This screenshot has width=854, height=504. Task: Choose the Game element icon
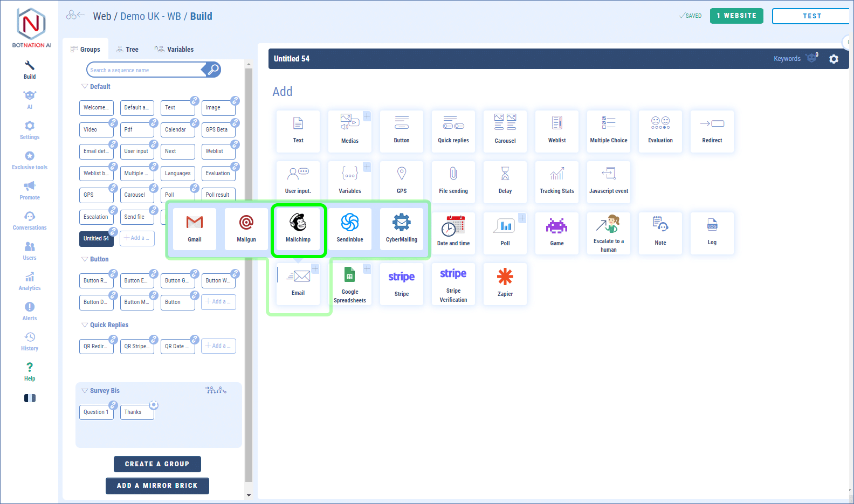click(x=557, y=232)
